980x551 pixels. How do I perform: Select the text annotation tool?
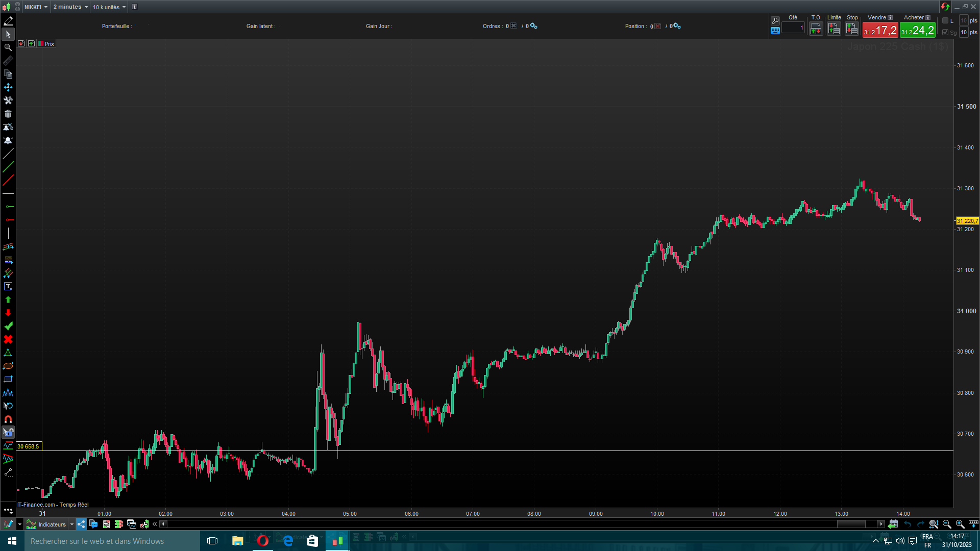pyautogui.click(x=8, y=286)
